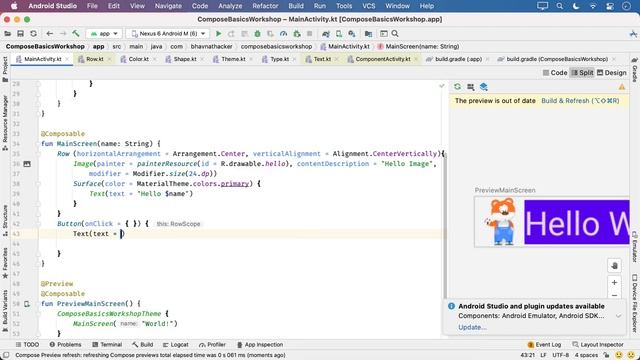Close the Color.kt editor tab

(x=155, y=59)
